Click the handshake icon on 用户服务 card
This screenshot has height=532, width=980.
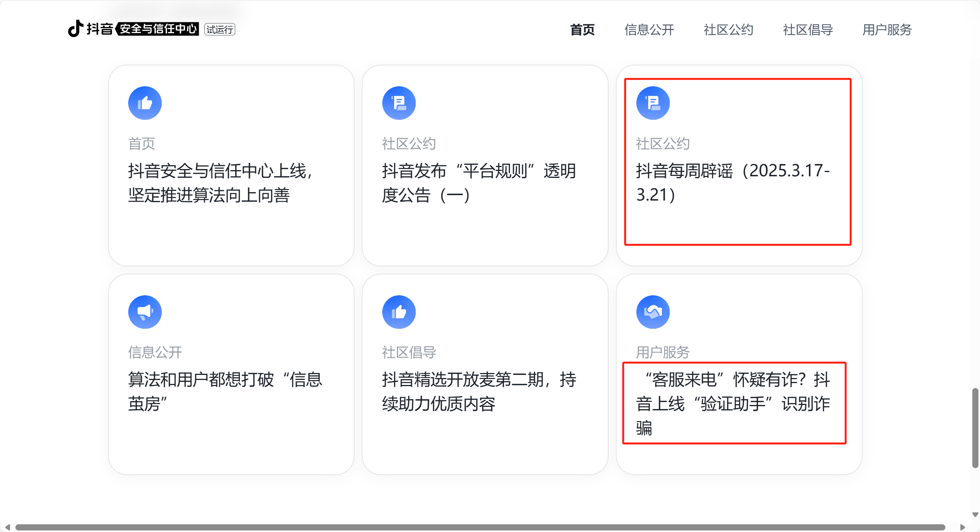[653, 312]
